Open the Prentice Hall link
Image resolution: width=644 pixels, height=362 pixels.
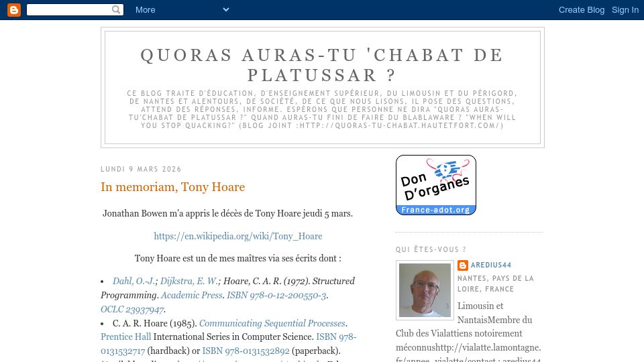(125, 337)
